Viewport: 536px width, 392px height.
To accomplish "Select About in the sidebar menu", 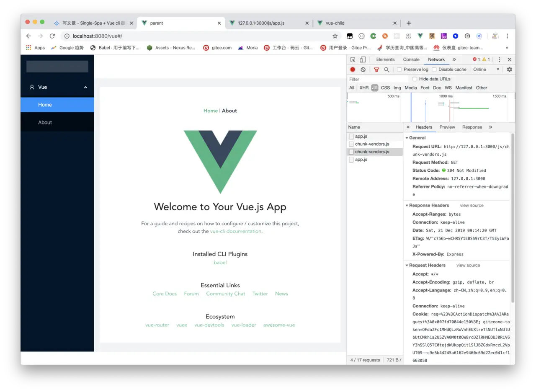I will [x=57, y=122].
